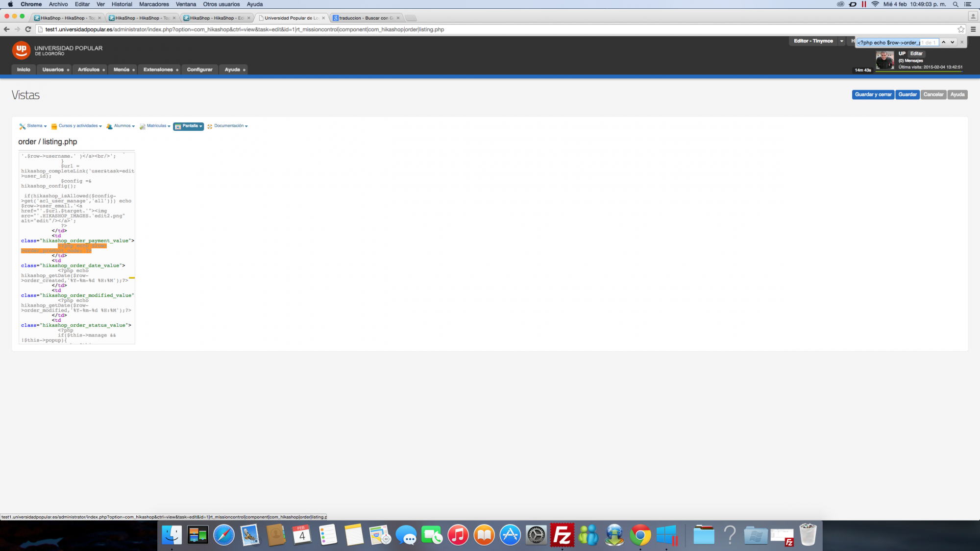This screenshot has width=980, height=551.
Task: Open the Extensiones admin menu
Action: [x=159, y=70]
